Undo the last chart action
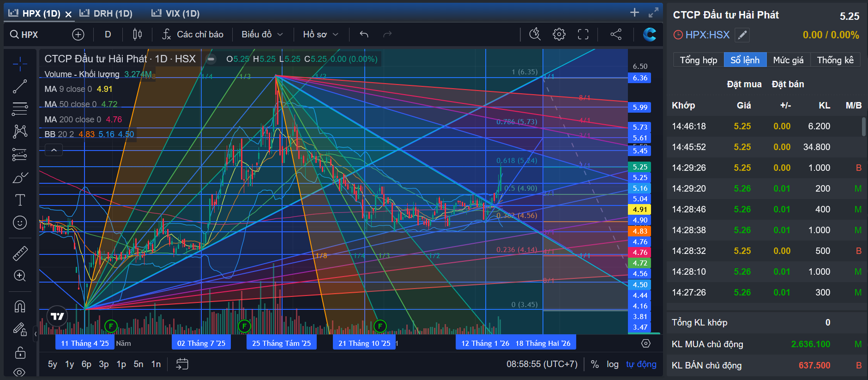 (364, 35)
